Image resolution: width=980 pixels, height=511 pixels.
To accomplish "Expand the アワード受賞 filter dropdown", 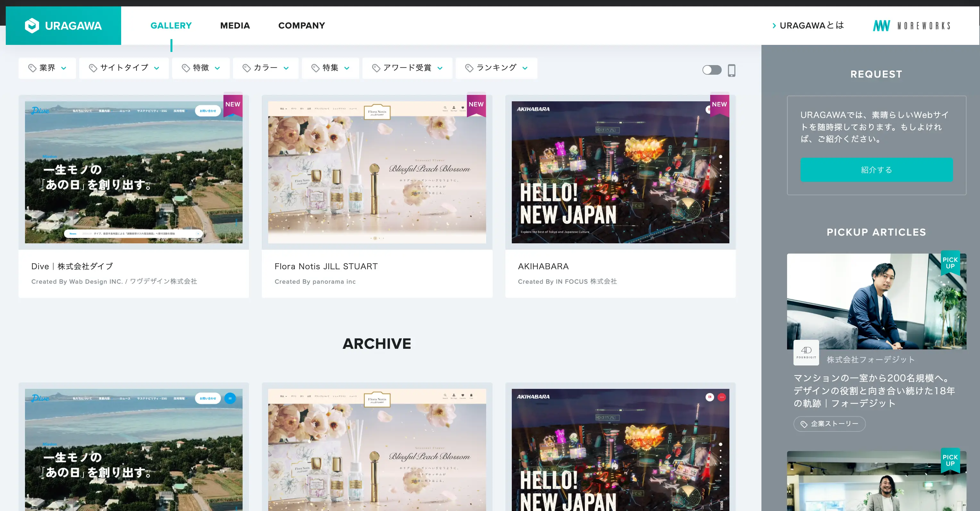I will (x=407, y=68).
